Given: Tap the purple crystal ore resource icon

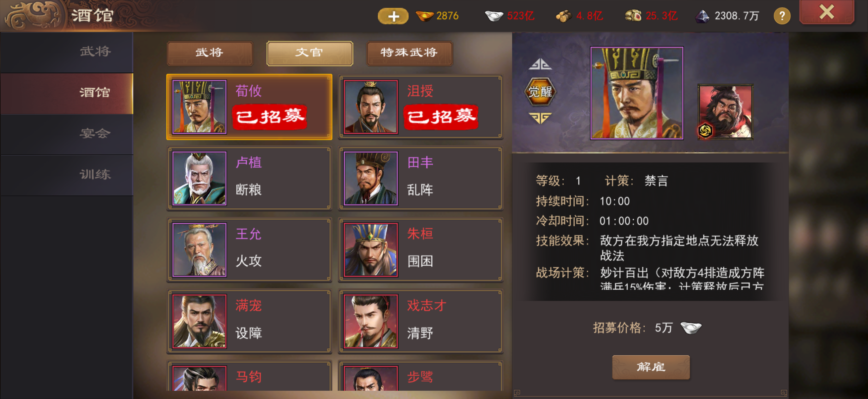Looking at the screenshot, I should click(702, 16).
